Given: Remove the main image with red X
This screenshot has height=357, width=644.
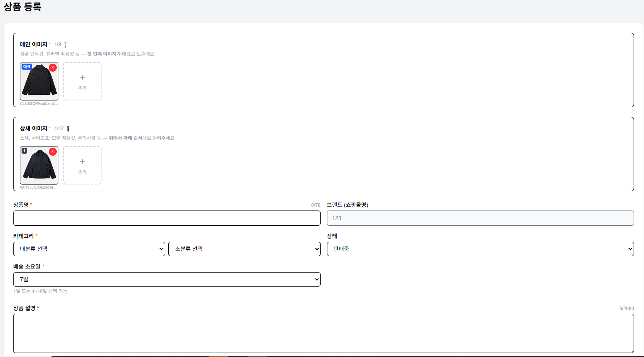Looking at the screenshot, I should coord(53,68).
